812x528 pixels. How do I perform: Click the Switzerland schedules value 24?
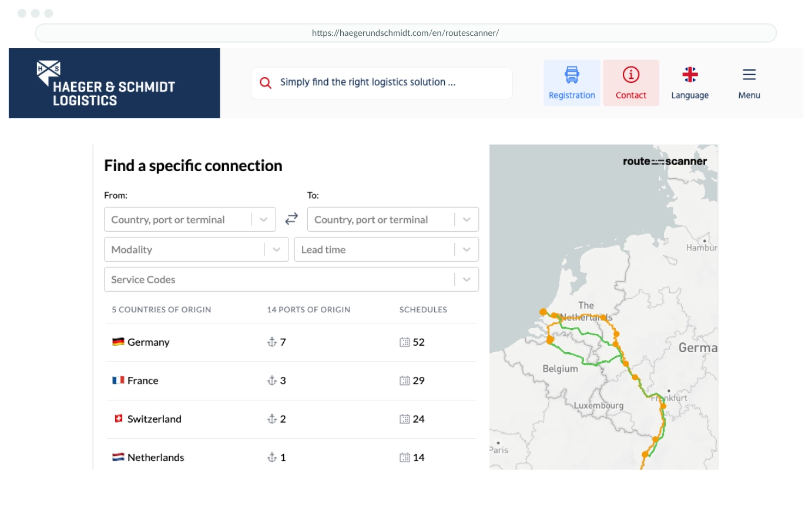418,419
